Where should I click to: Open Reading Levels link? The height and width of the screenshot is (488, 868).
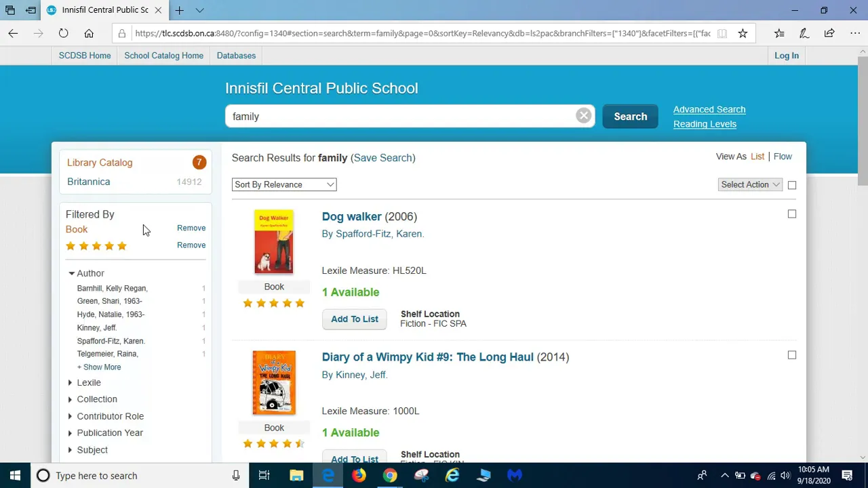tap(705, 124)
